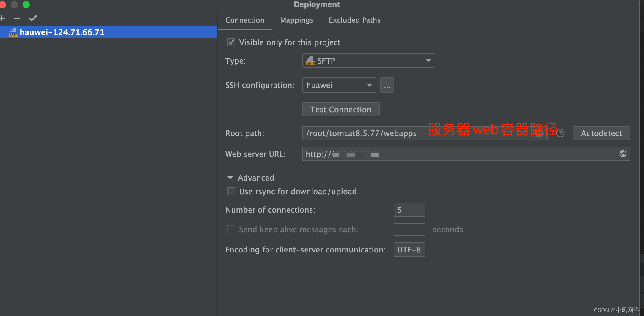The height and width of the screenshot is (316, 644).
Task: Remove the selected deployment server
Action: pyautogui.click(x=18, y=18)
